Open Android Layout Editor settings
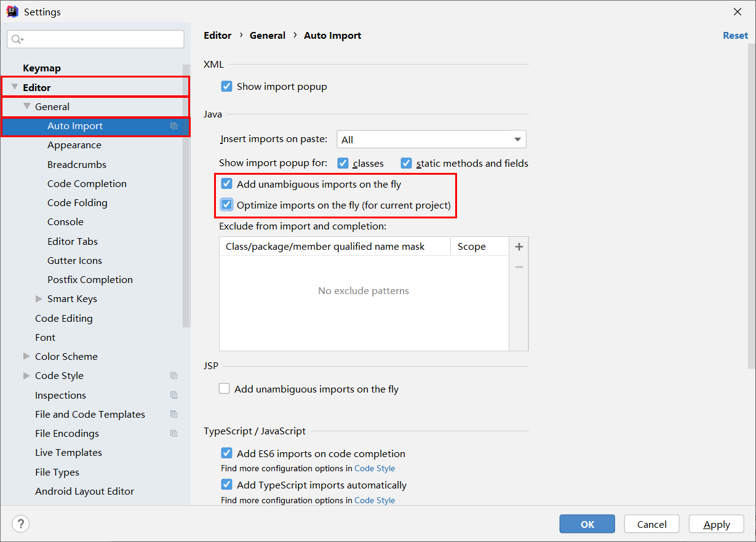Screen dimensions: 756x542 (x=84, y=491)
